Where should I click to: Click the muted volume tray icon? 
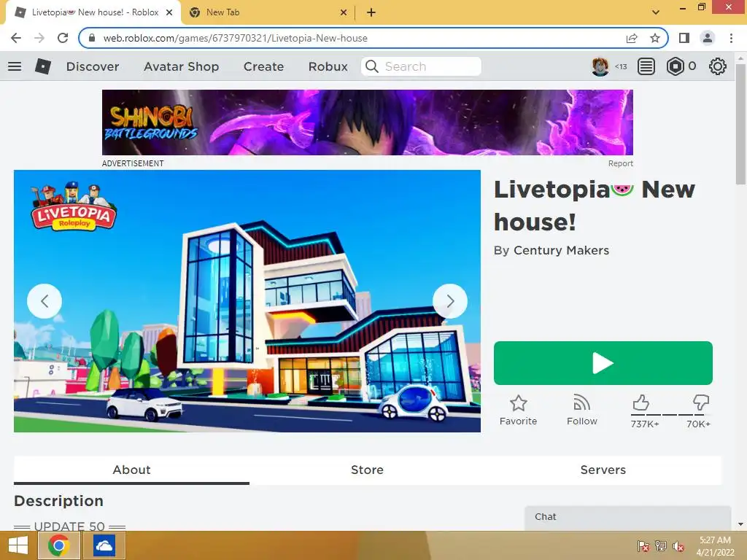click(x=678, y=546)
